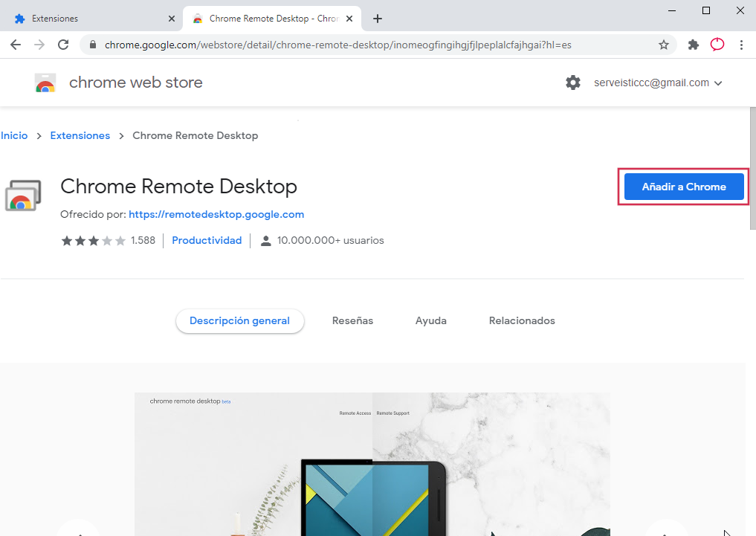Screen dimensions: 756x536
Task: Click the 10.000.000+ usuarios text
Action: pyautogui.click(x=330, y=241)
